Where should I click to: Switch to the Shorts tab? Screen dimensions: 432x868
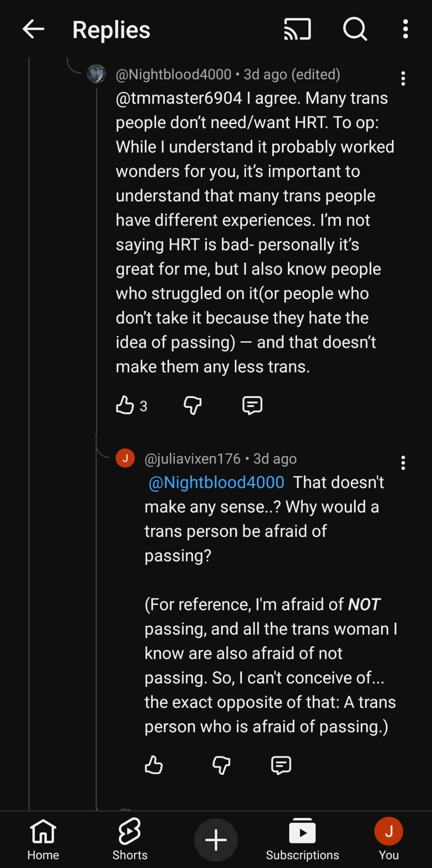130,839
